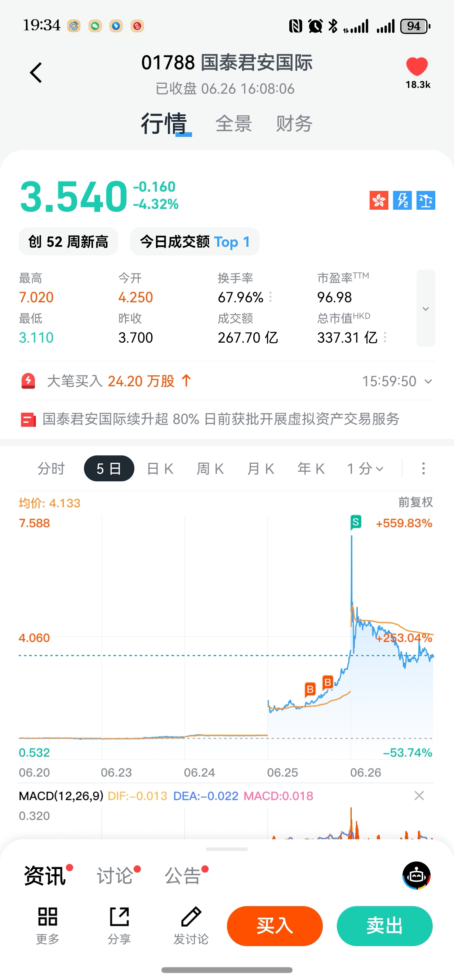The height and width of the screenshot is (980, 454).
Task: Open the 国泰君安国际续升 news headline
Action: coord(221,419)
